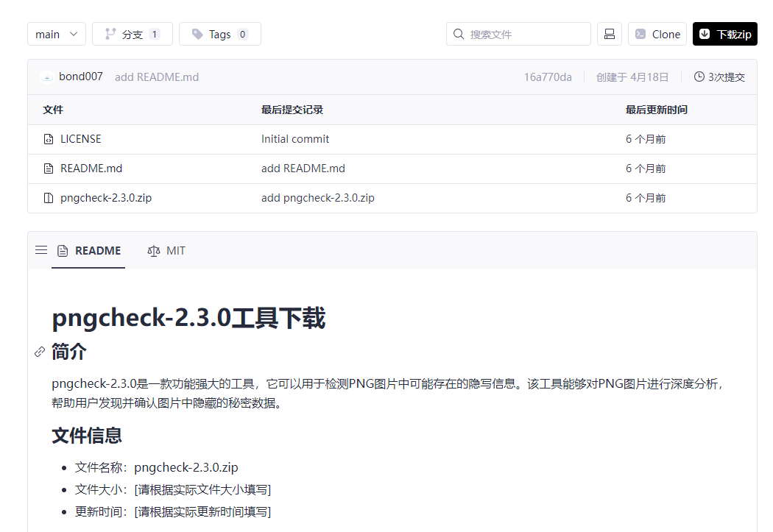Screen dimensions: 773x532
Task: Click the branches icon beside 分支
Action: point(110,34)
